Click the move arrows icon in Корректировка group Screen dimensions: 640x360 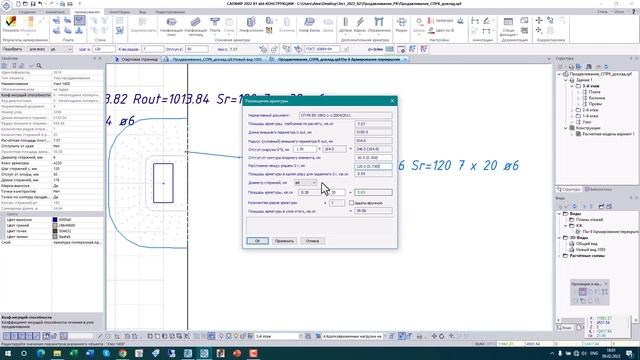click(539, 20)
